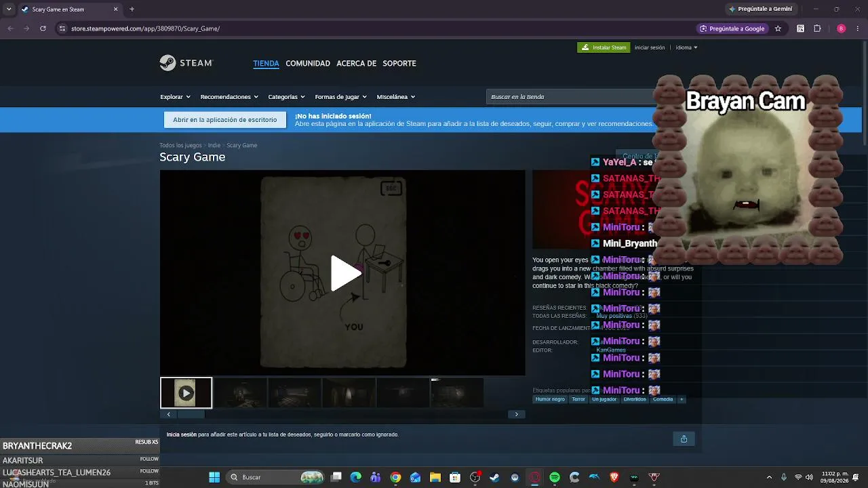
Task: Close the Scary Game en Steam tab
Action: point(115,9)
